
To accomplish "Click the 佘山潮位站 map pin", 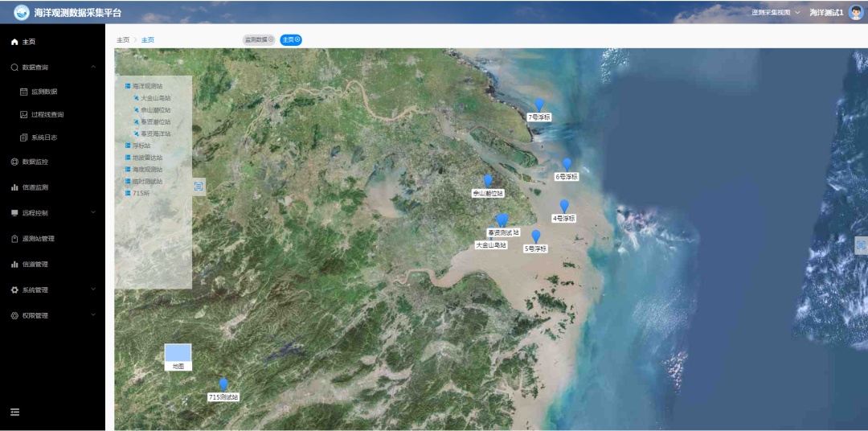I will [488, 181].
